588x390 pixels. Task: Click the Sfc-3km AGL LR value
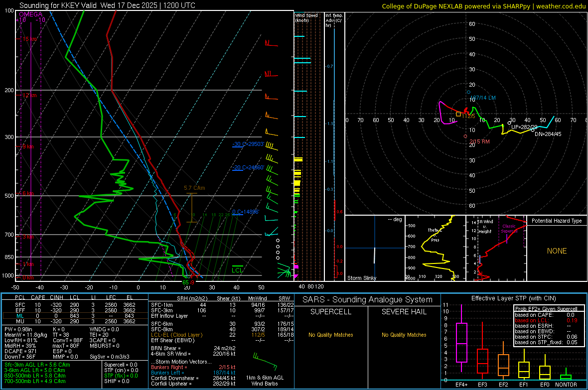click(37, 365)
